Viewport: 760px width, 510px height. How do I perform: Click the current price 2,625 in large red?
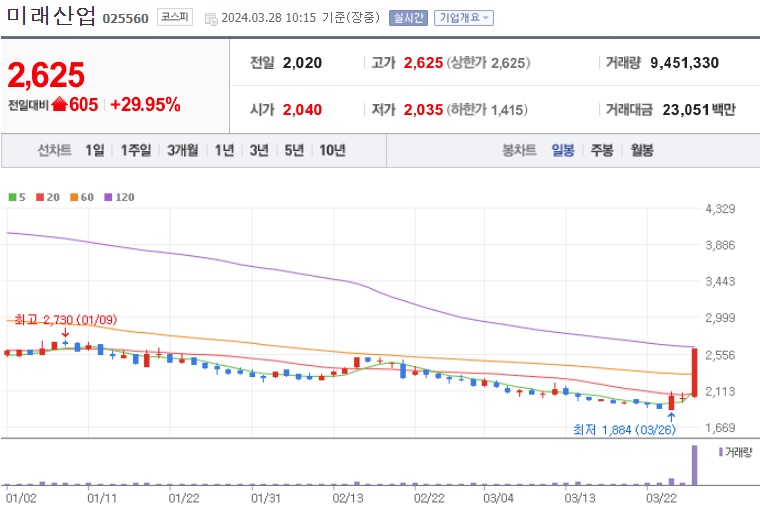click(x=46, y=75)
